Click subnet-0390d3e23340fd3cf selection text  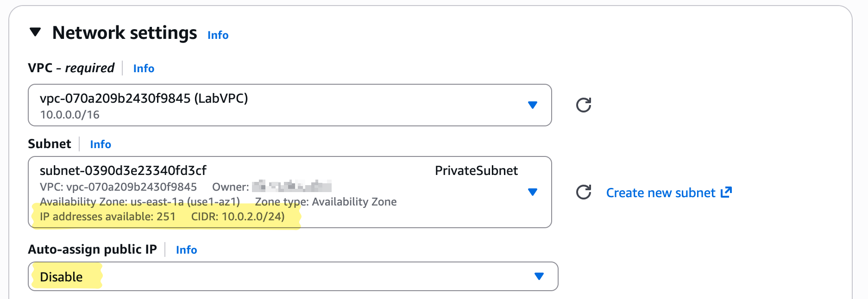click(x=123, y=171)
